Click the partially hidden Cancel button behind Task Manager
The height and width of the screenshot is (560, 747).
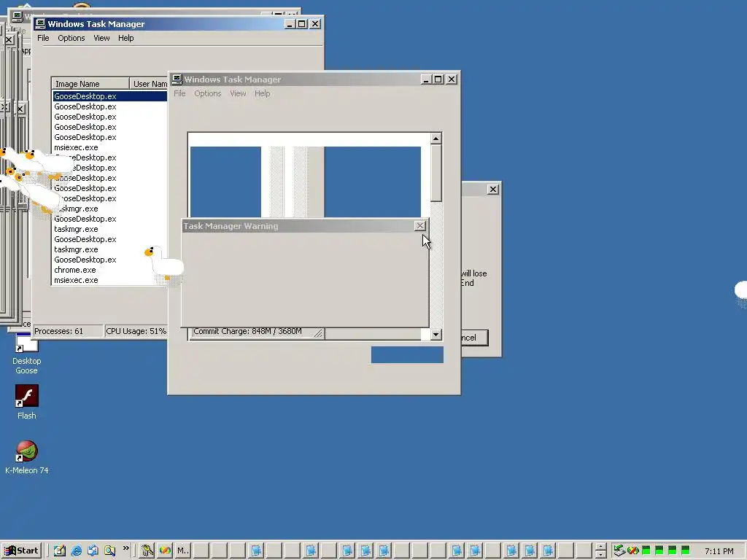click(x=474, y=338)
